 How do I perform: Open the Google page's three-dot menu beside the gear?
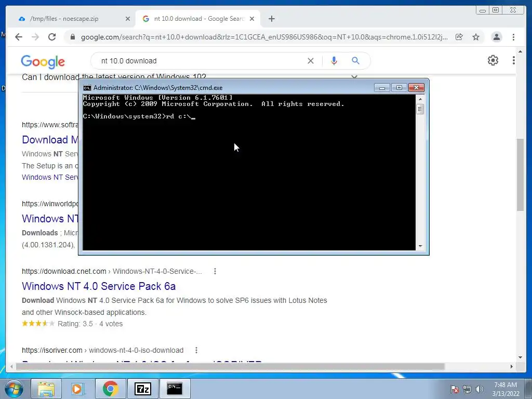click(513, 60)
